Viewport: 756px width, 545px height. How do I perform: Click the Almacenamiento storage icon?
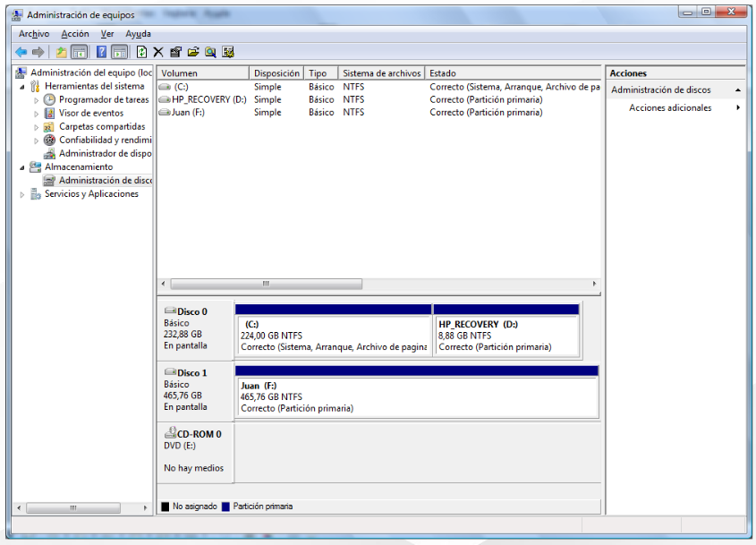pos(35,167)
